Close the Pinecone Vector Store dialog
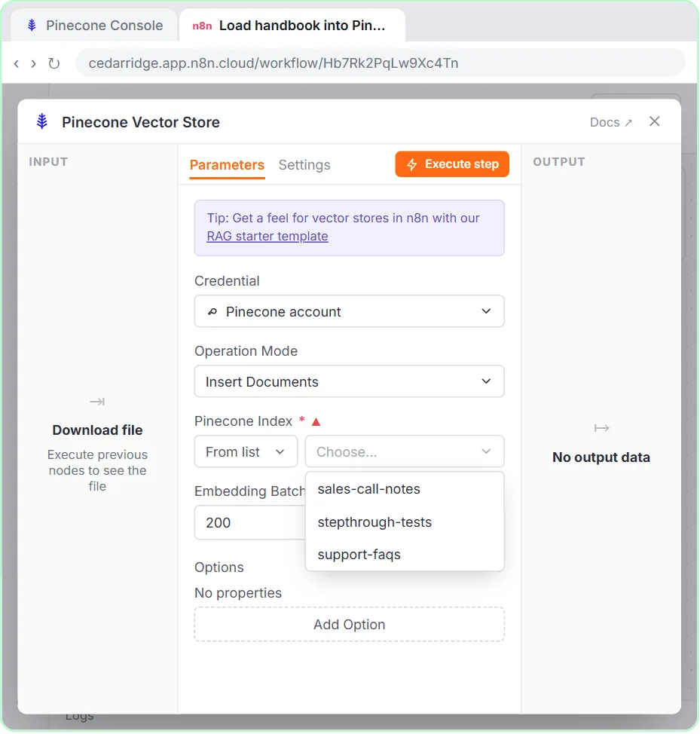The height and width of the screenshot is (734, 700). tap(655, 122)
